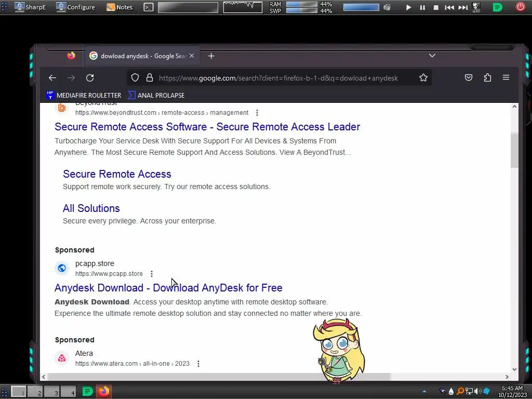Click the skull media player icon
Image resolution: width=532 pixels, height=399 pixels.
tap(476, 7)
